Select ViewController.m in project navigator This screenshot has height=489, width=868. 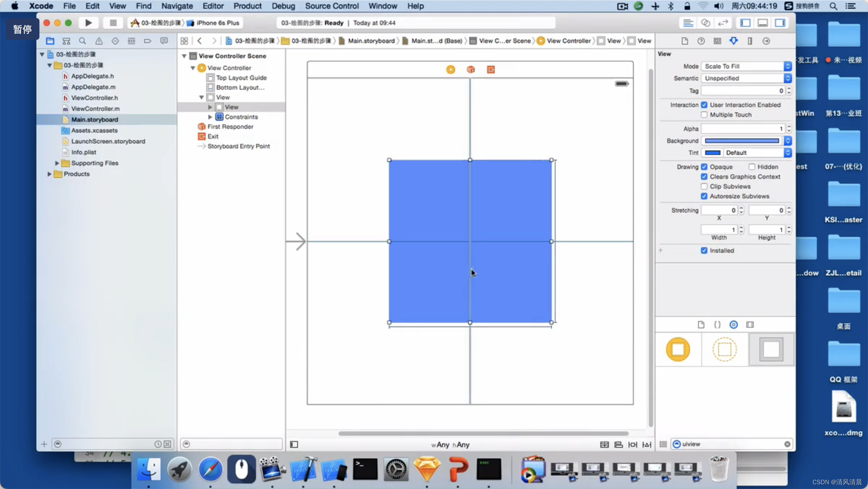95,109
